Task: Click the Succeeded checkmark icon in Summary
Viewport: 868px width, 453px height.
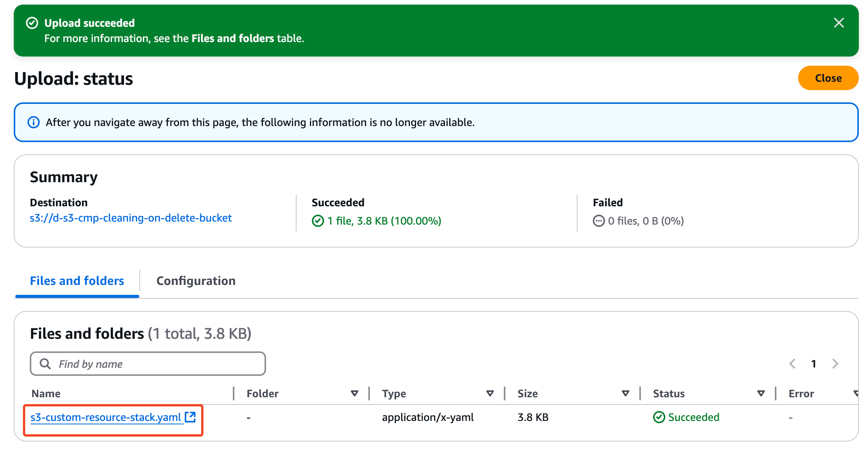Action: [318, 221]
